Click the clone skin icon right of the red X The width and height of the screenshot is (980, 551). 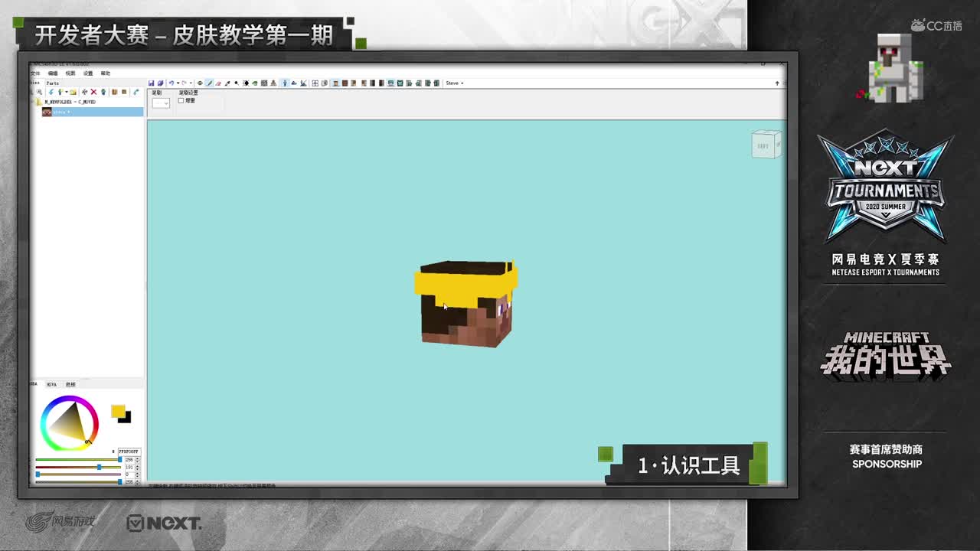tap(103, 92)
